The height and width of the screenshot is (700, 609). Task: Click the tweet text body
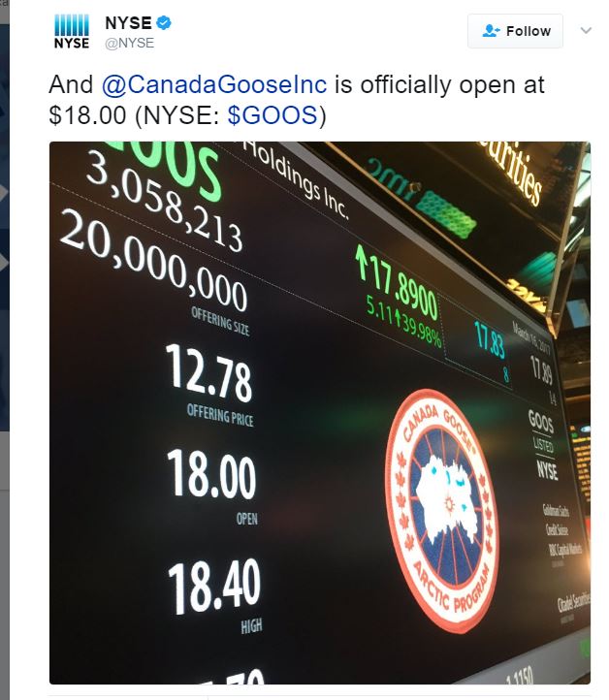click(x=297, y=100)
